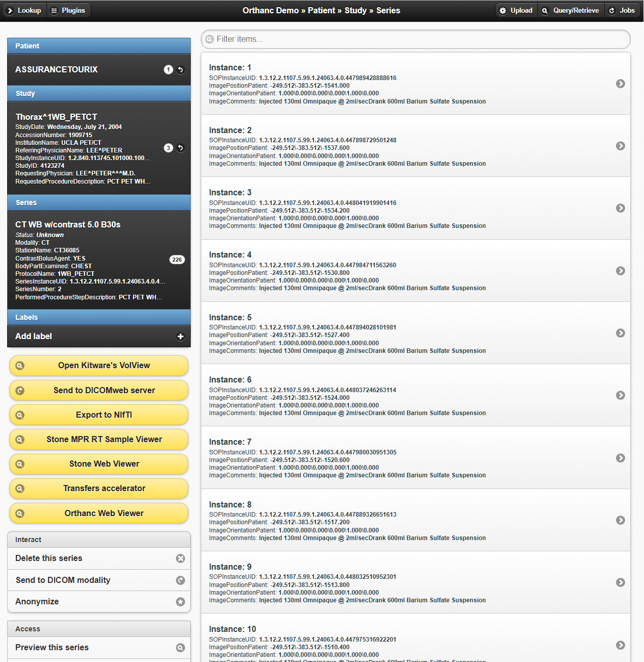Click chevron arrow for Instance 7
Screen dimensions: 644x662
click(621, 458)
